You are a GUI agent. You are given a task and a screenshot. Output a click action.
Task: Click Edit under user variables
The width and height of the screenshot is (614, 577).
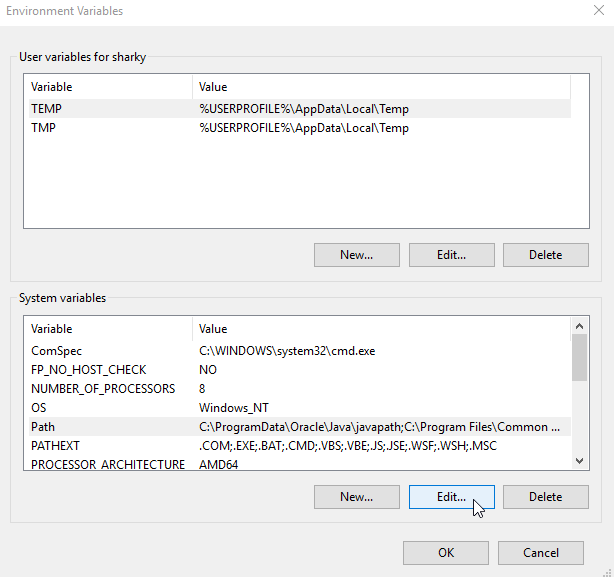(x=451, y=255)
